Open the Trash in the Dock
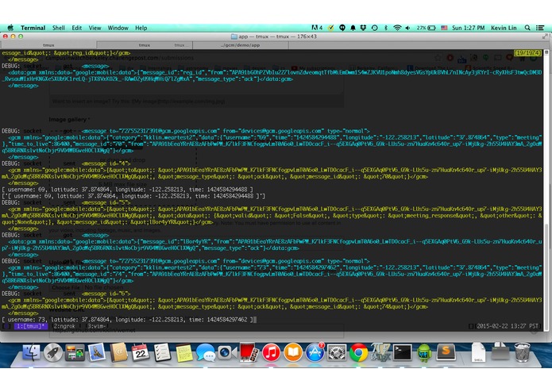The image size is (552, 392). (x=522, y=352)
